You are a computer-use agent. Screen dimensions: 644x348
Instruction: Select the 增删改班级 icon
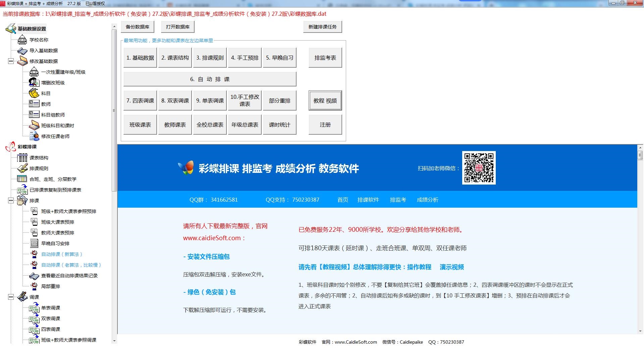tap(34, 83)
